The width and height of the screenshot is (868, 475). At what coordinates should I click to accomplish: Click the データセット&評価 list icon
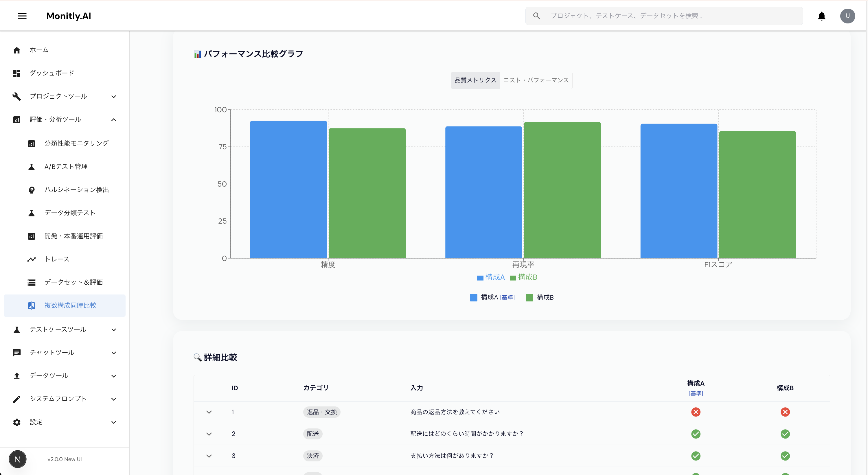tap(31, 282)
